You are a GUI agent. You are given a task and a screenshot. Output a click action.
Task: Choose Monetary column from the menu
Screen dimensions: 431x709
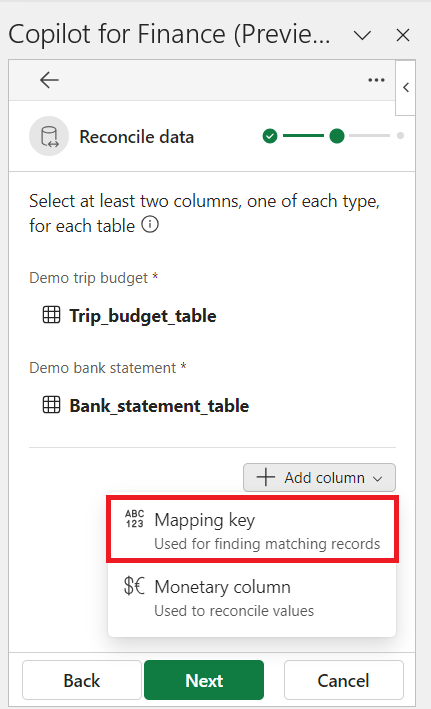(252, 597)
